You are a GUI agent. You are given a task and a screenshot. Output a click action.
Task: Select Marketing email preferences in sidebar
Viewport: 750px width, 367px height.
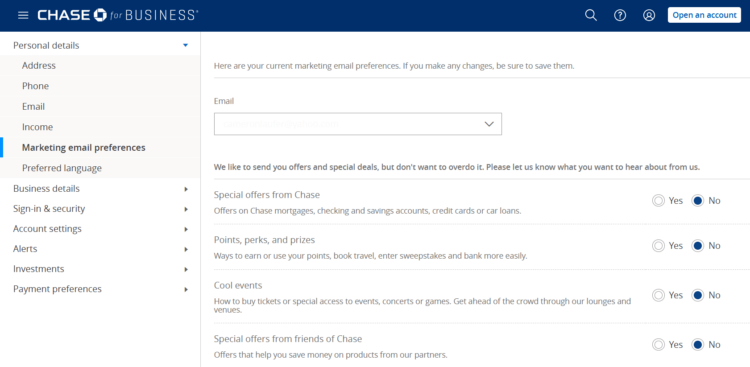coord(84,148)
